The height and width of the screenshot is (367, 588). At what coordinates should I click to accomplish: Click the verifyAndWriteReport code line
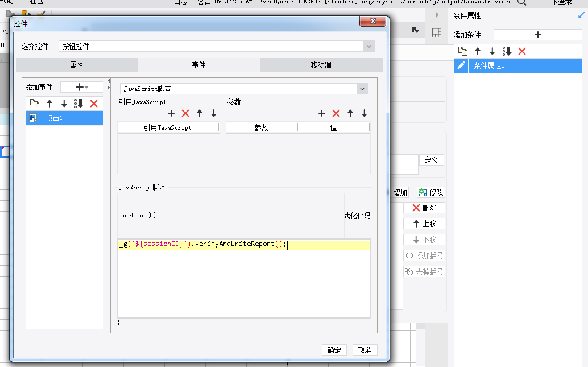203,244
